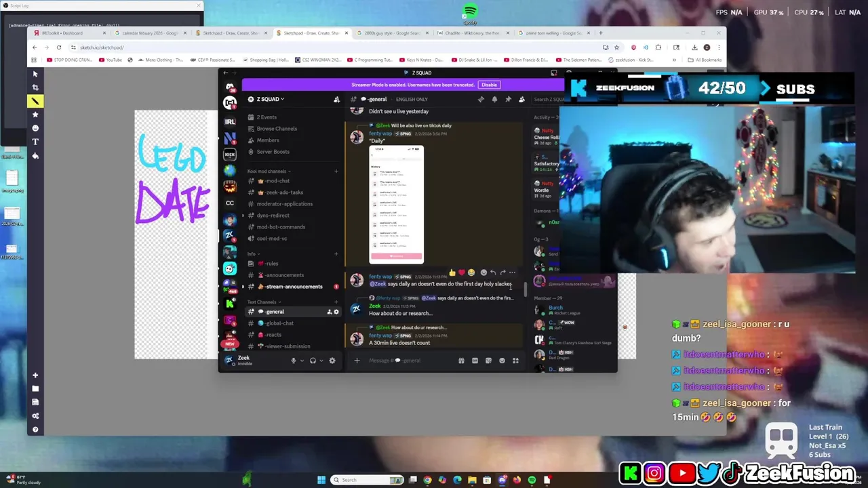This screenshot has height=488, width=868.
Task: Open Discord channel notification bell
Action: (494, 100)
